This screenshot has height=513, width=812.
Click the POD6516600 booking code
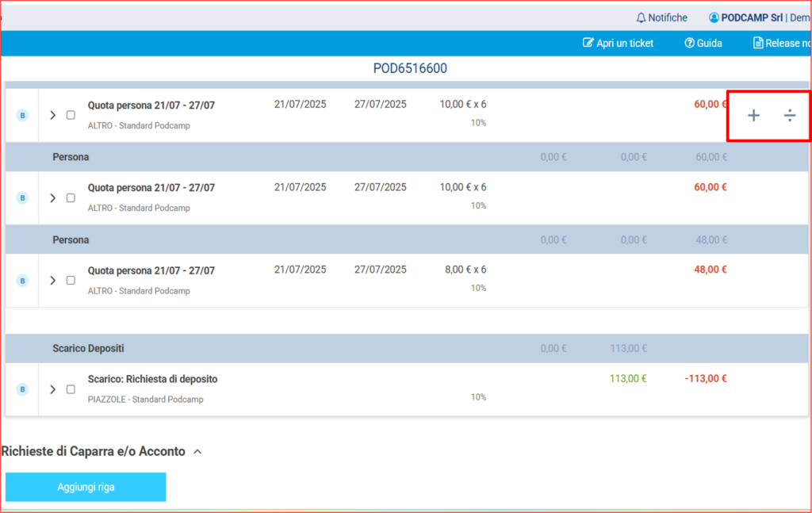(410, 69)
